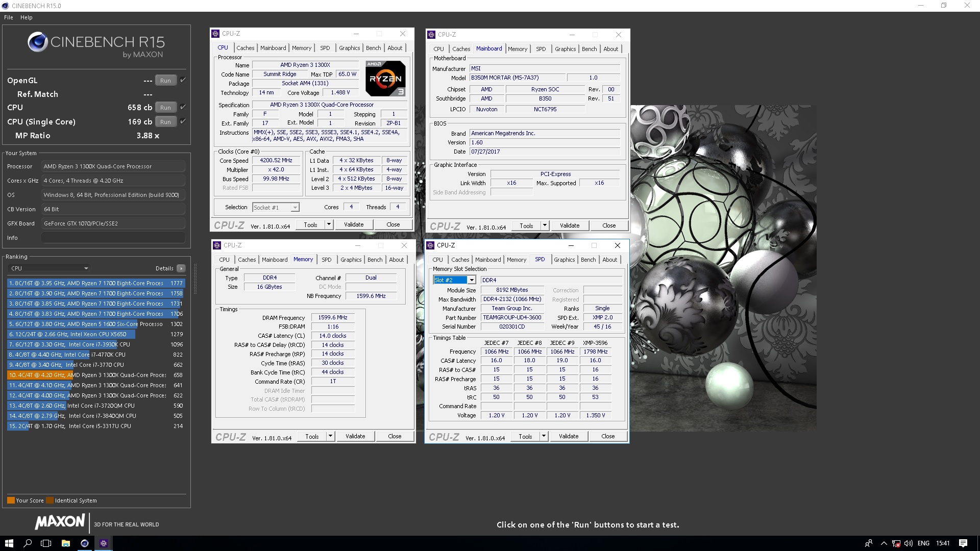
Task: Click the Info input field
Action: click(x=113, y=238)
